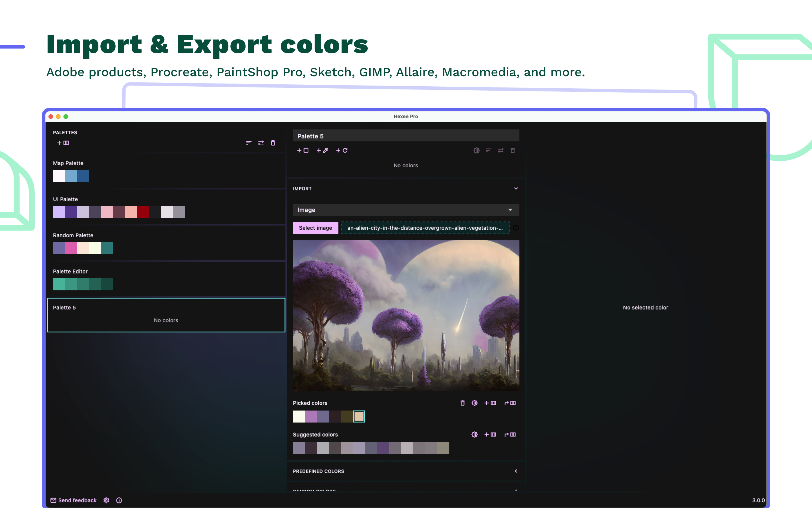
Task: Click the dark blue swatch in Map Palette
Action: (83, 176)
